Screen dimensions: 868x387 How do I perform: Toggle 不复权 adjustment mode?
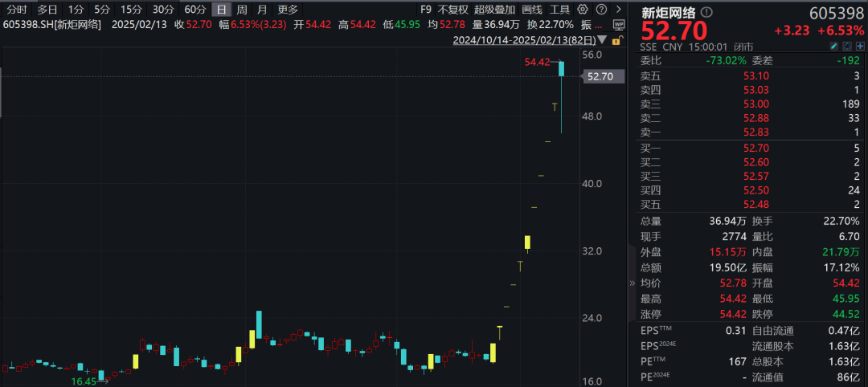tap(452, 10)
